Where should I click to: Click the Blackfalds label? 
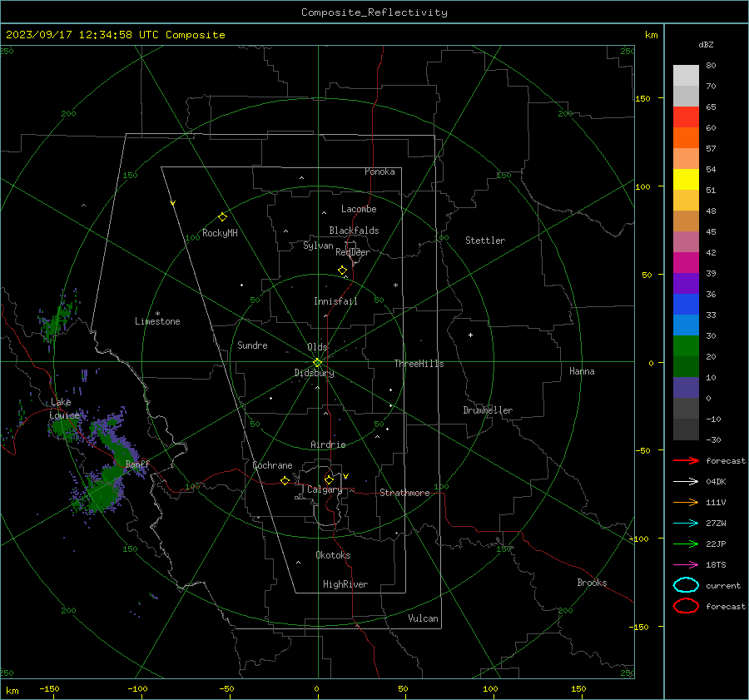tap(354, 231)
